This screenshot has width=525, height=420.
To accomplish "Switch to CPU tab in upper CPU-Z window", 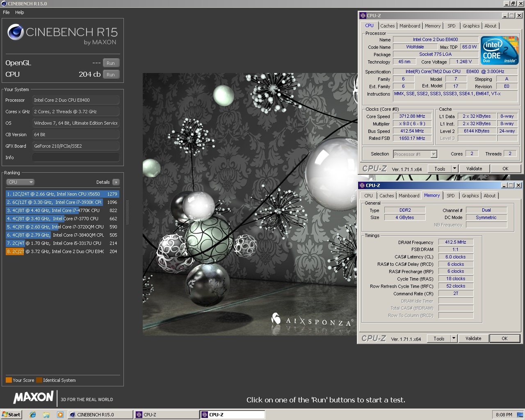I will (370, 25).
